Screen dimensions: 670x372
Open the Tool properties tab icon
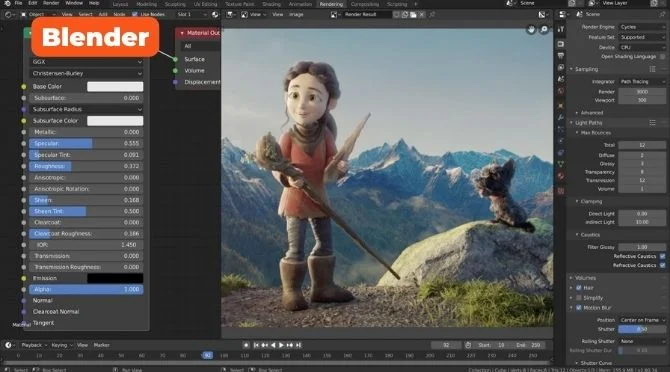pyautogui.click(x=561, y=29)
